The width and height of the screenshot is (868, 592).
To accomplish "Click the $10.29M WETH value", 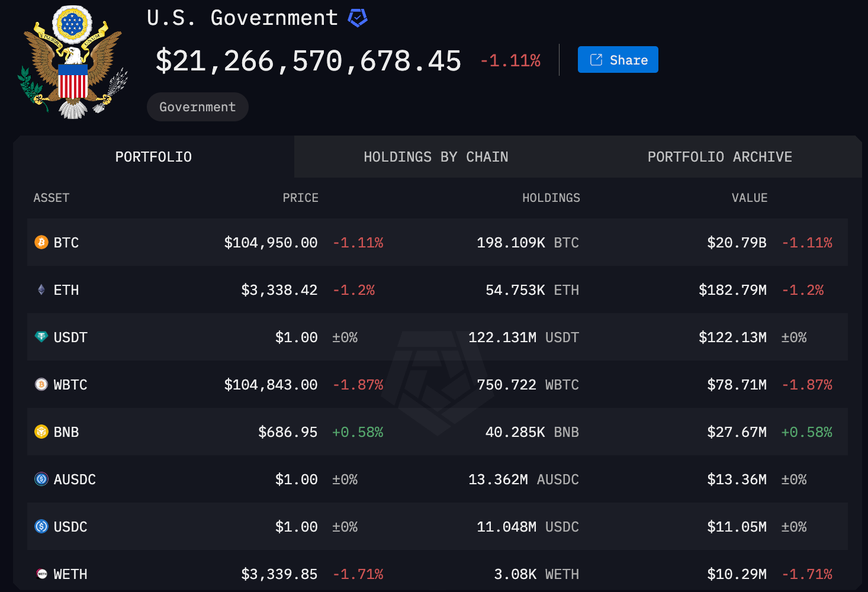I will pos(737,574).
